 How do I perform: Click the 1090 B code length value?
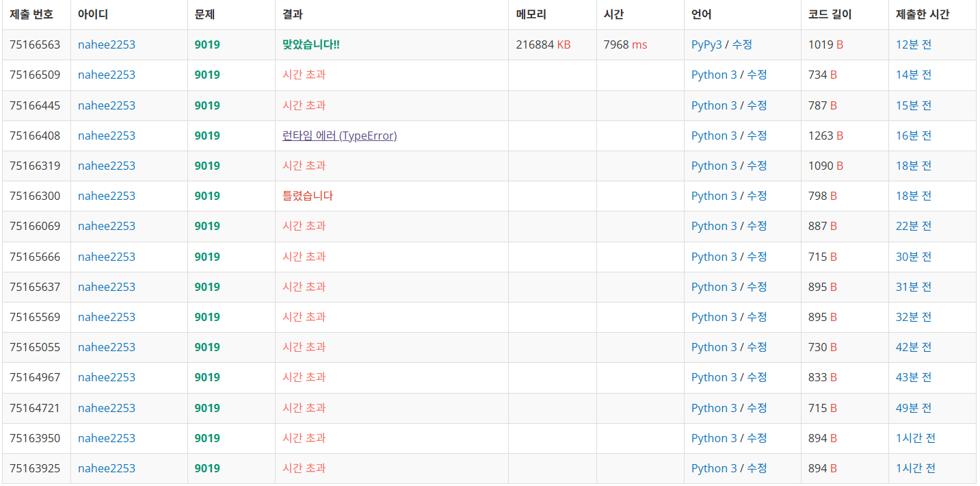(x=825, y=166)
